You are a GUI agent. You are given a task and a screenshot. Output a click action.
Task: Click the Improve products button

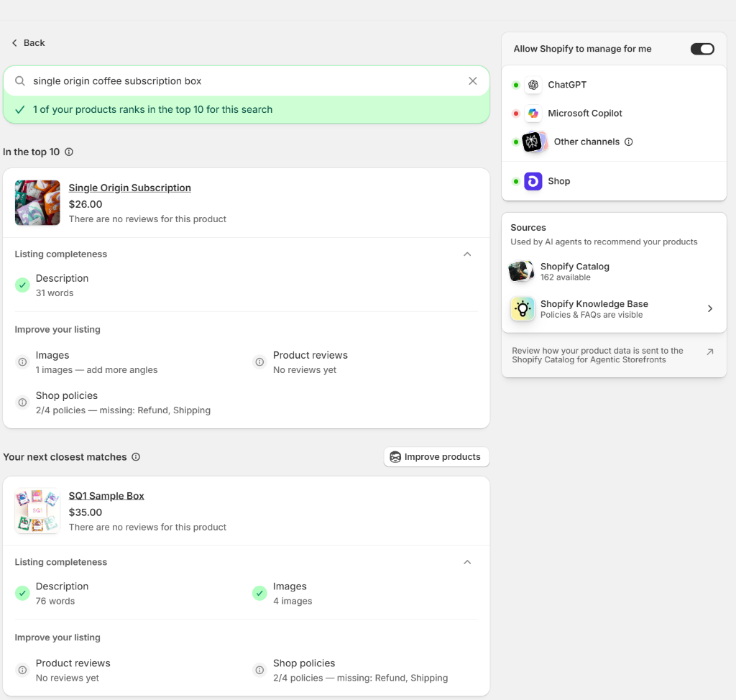click(x=436, y=457)
